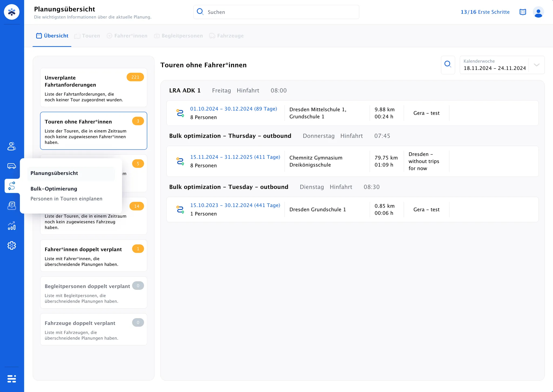553x392 pixels.
Task: Expand the sidebar with bottom menu icon
Action: click(12, 379)
